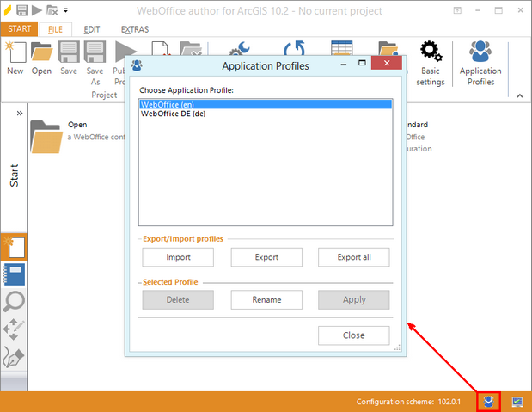532x412 pixels.
Task: Click the close project icon in quick access toolbar
Action: tap(52, 10)
